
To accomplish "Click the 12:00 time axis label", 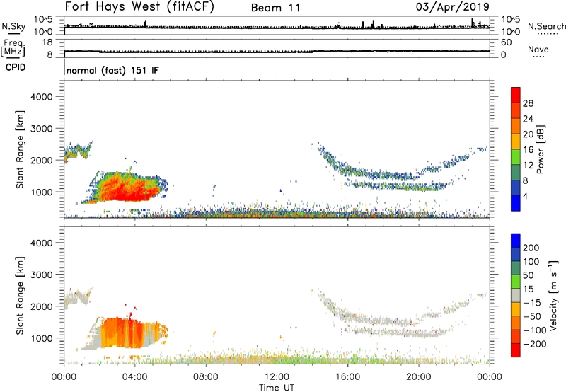I will [x=277, y=377].
